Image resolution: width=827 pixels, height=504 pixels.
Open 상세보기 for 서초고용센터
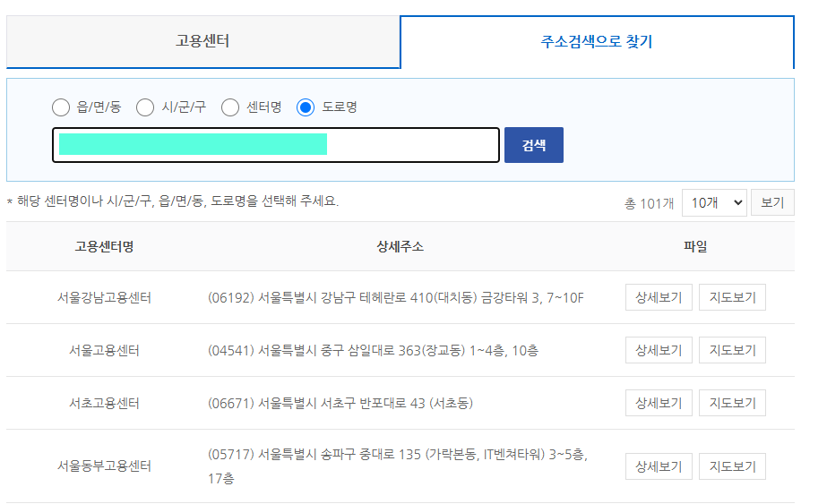tap(659, 403)
